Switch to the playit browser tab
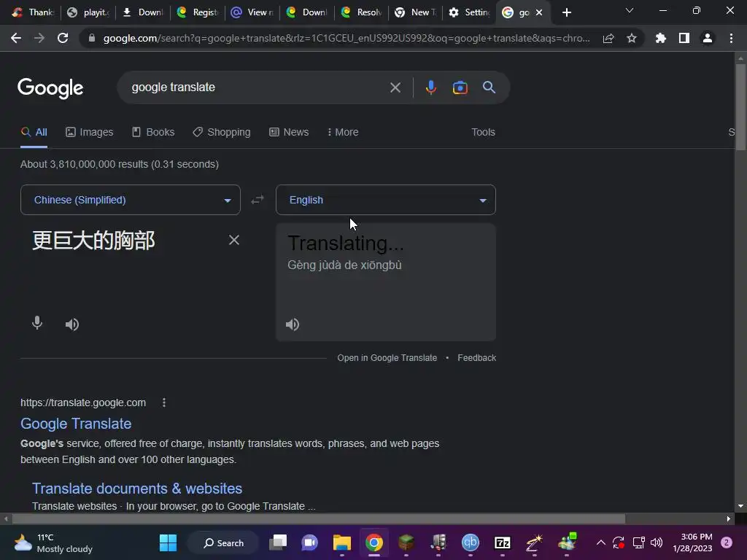Screen dimensions: 747x560 (x=88, y=12)
